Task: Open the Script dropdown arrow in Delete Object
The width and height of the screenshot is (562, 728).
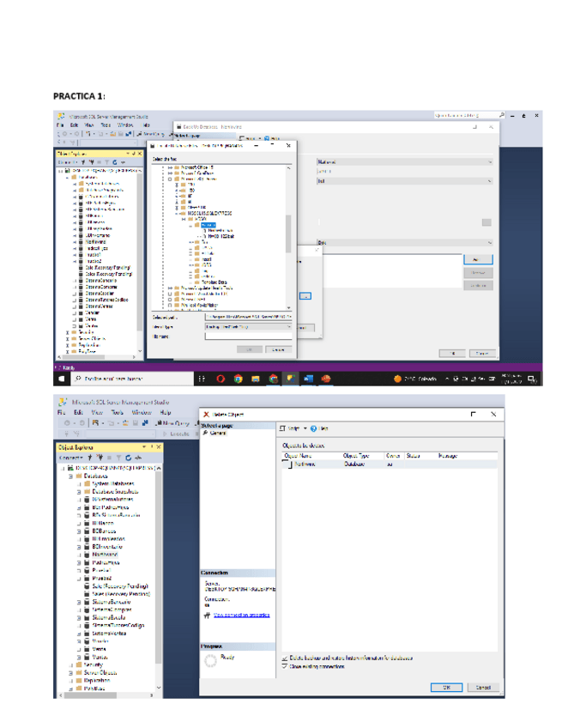Action: (305, 428)
